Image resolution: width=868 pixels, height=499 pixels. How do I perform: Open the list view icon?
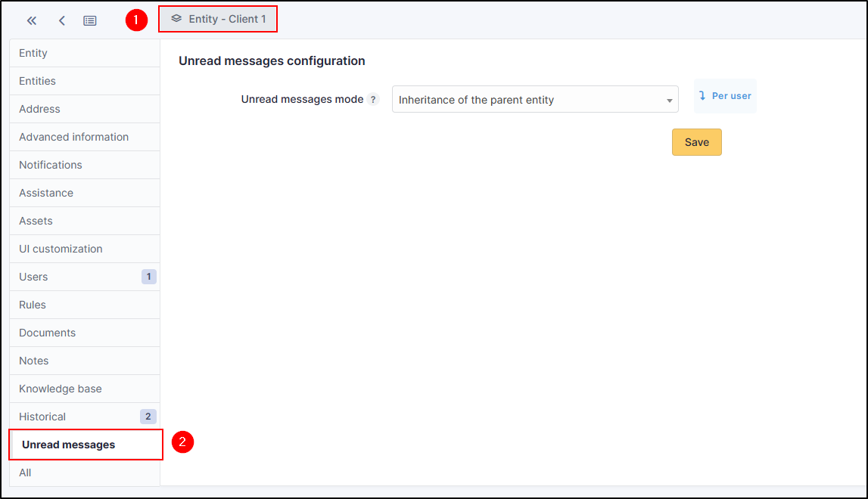tap(90, 20)
